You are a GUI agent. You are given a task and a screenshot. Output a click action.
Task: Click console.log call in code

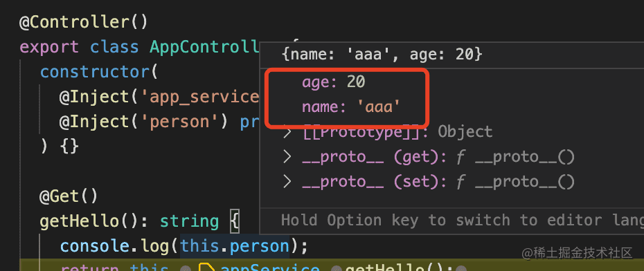pyautogui.click(x=114, y=246)
